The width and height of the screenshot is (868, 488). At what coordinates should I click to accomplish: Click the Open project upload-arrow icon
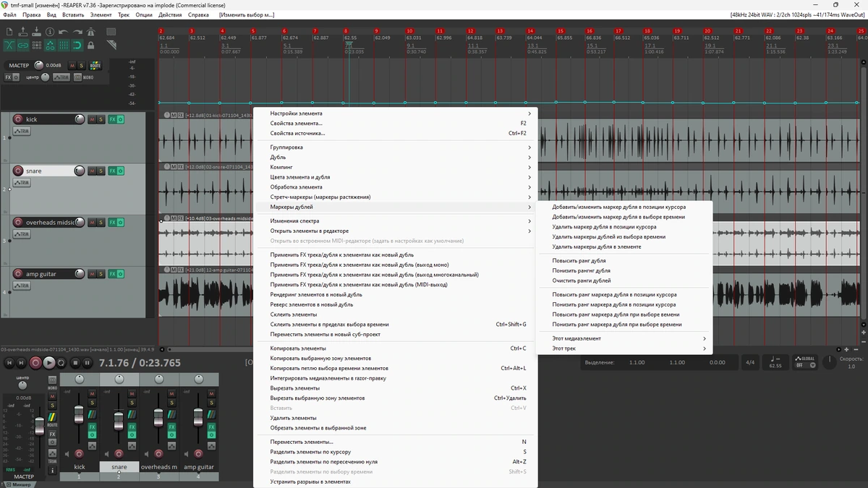click(22, 32)
